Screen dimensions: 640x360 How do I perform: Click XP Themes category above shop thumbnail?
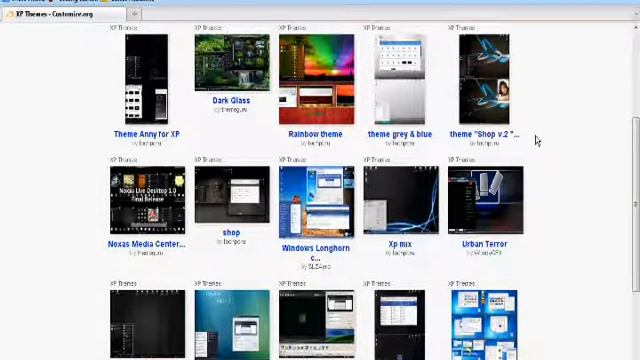click(x=208, y=160)
